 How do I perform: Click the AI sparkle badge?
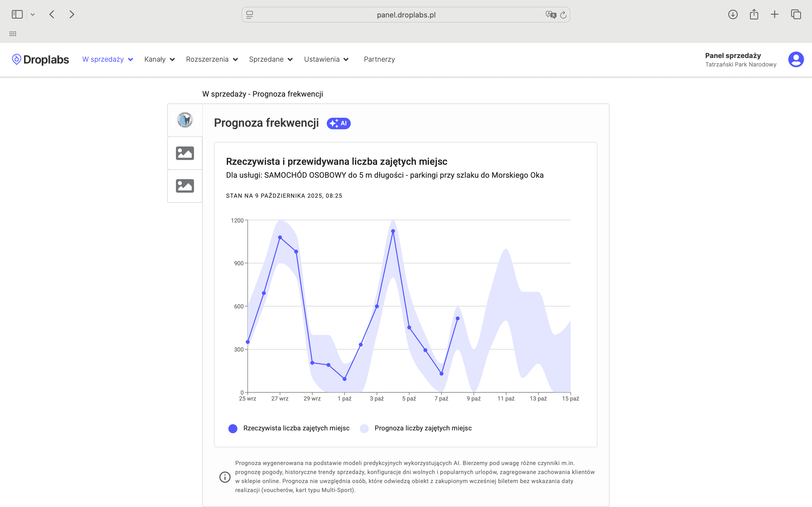tap(339, 123)
